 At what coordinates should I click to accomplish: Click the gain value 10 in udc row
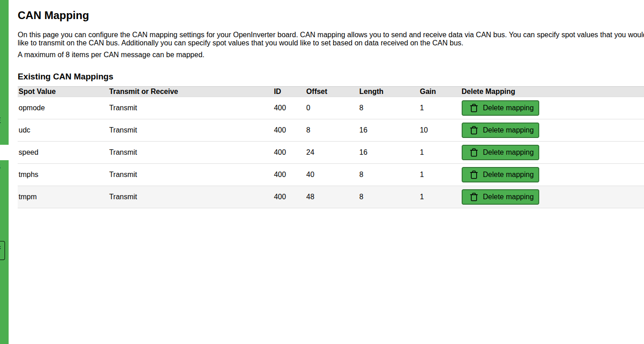424,130
